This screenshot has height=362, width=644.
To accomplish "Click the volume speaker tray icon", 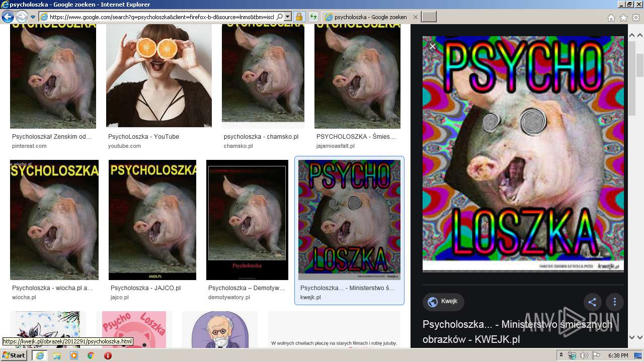I will (x=584, y=355).
